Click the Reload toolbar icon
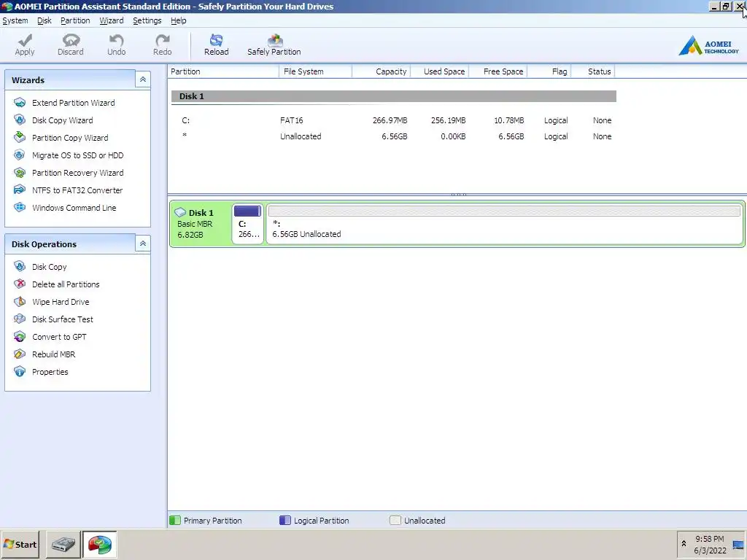Screen dimensions: 747x560 click(216, 40)
